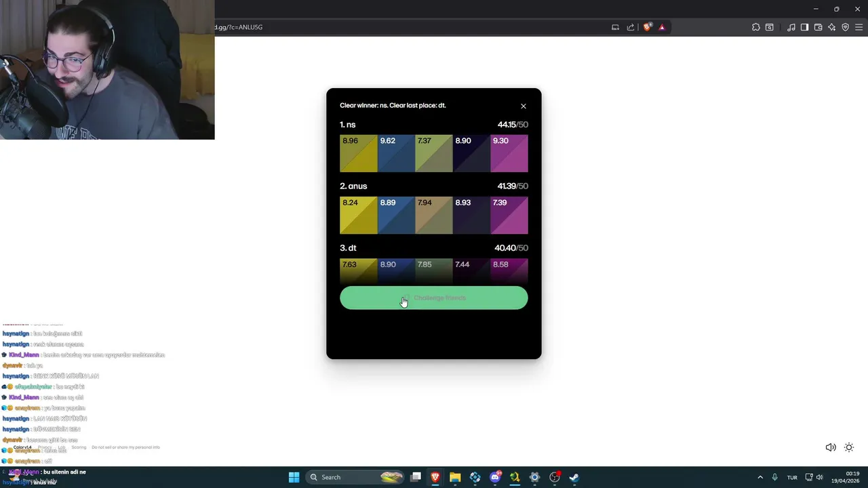Click the taskbar Search box
This screenshot has height=488, width=868.
(x=356, y=477)
